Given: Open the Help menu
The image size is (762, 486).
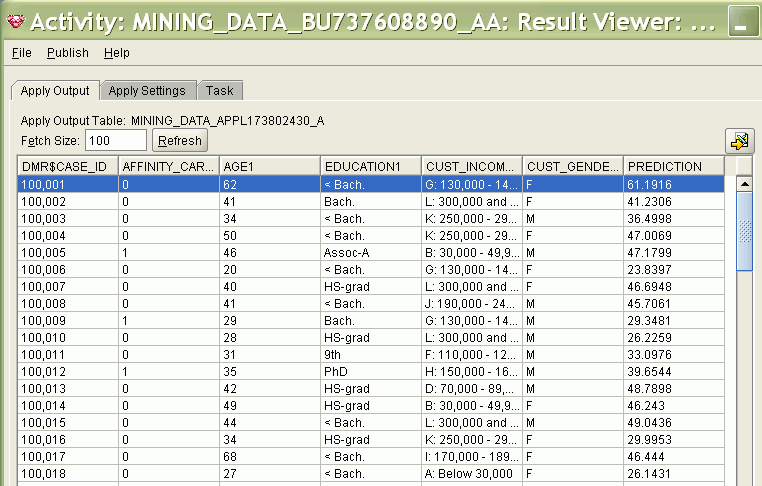Looking at the screenshot, I should [117, 52].
